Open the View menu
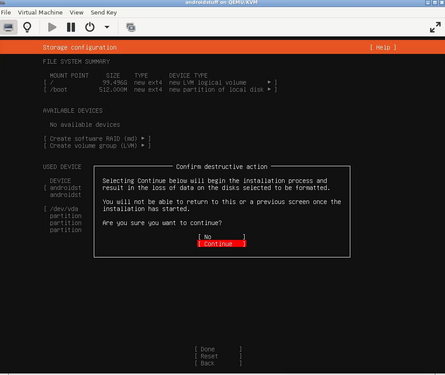The width and height of the screenshot is (445, 375). pos(76,12)
